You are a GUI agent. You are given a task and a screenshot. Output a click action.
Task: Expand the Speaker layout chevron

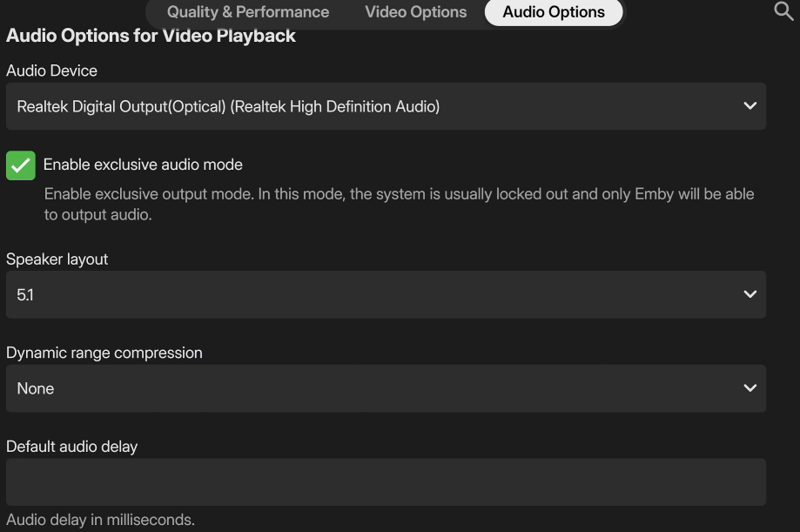[x=750, y=294]
